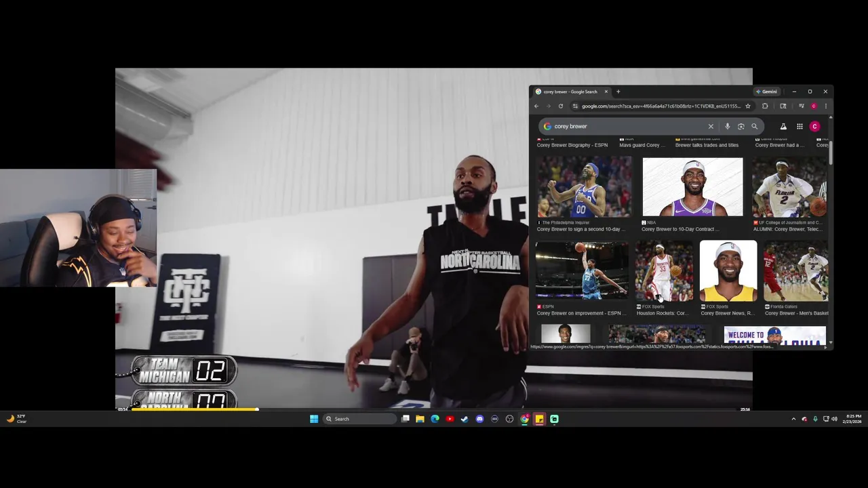Open File Explorer from taskbar
The width and height of the screenshot is (868, 488).
pos(420,419)
